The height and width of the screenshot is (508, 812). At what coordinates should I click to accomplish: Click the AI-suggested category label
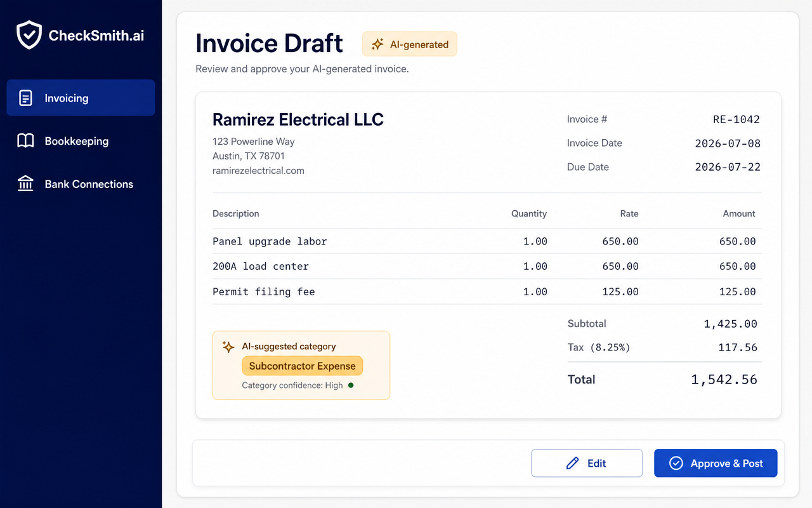[x=289, y=347]
